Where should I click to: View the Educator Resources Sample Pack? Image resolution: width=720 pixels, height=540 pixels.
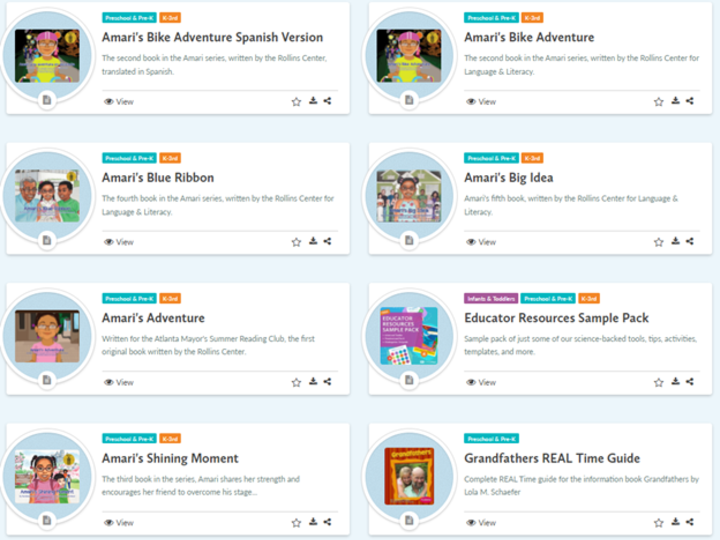pyautogui.click(x=481, y=382)
